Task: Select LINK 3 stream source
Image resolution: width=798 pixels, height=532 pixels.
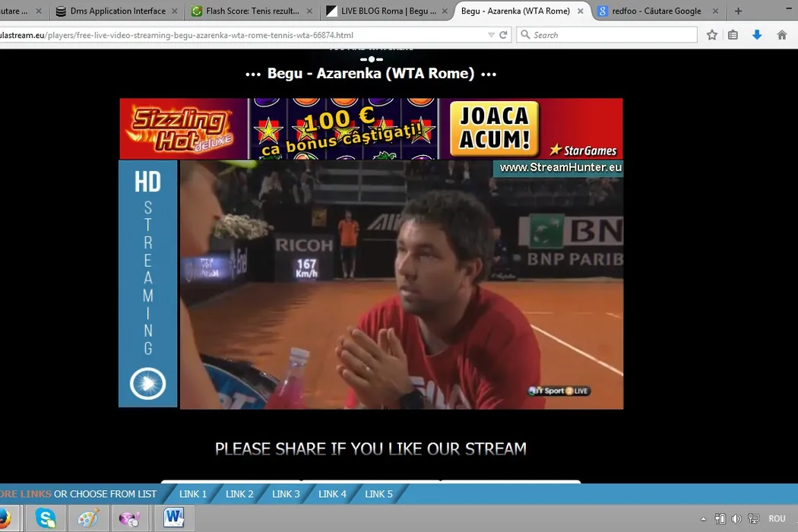Action: point(286,494)
